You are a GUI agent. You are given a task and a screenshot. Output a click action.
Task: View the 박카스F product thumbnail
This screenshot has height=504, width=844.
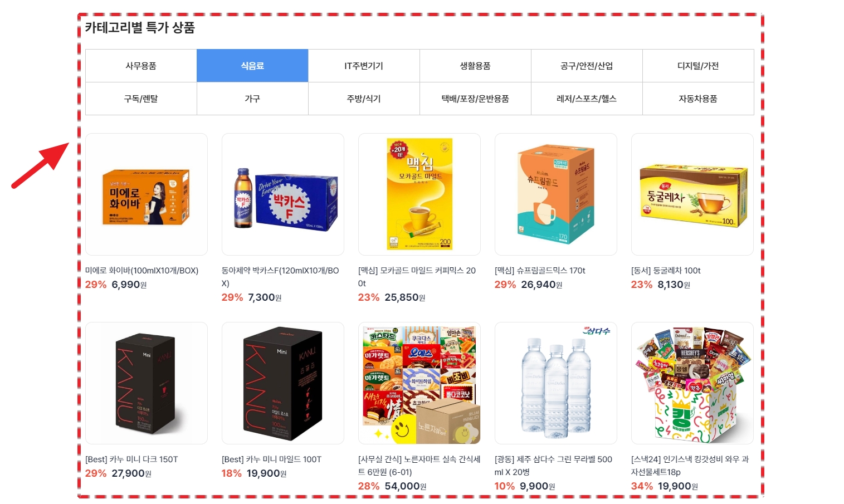[x=283, y=194]
